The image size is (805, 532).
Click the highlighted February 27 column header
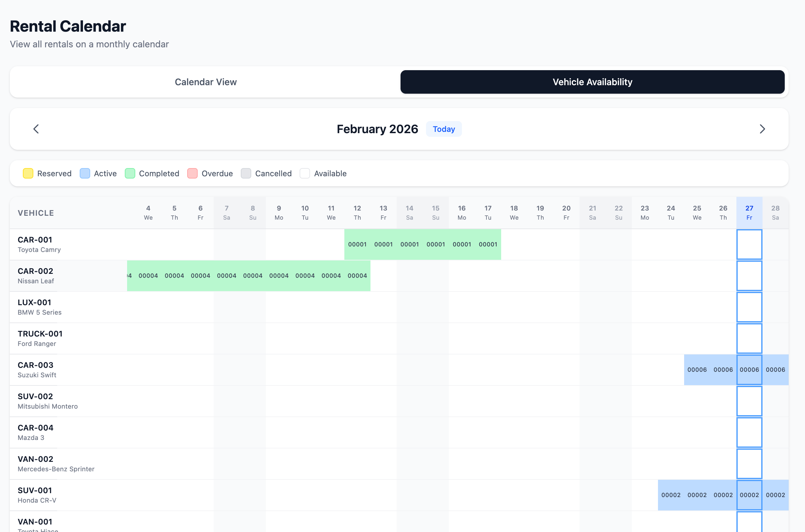pos(749,212)
